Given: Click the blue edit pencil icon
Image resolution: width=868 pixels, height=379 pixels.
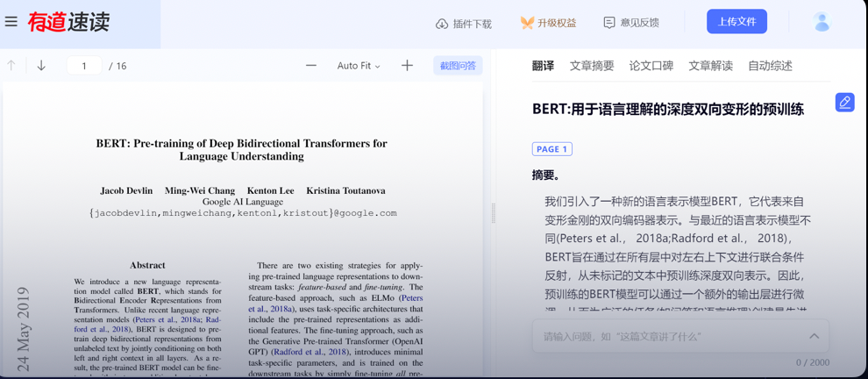Looking at the screenshot, I should 844,102.
